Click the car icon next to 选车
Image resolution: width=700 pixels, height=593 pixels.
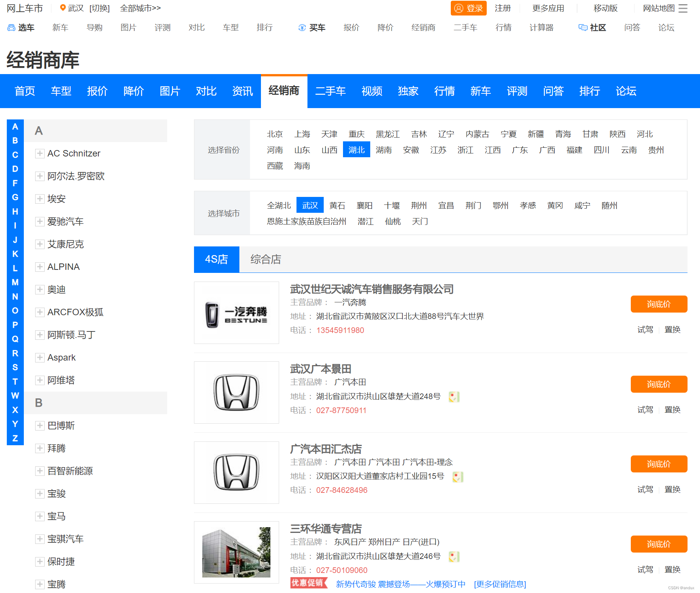tap(11, 28)
